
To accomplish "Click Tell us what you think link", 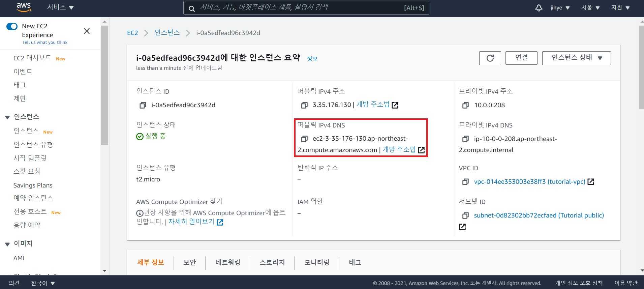I will [45, 42].
